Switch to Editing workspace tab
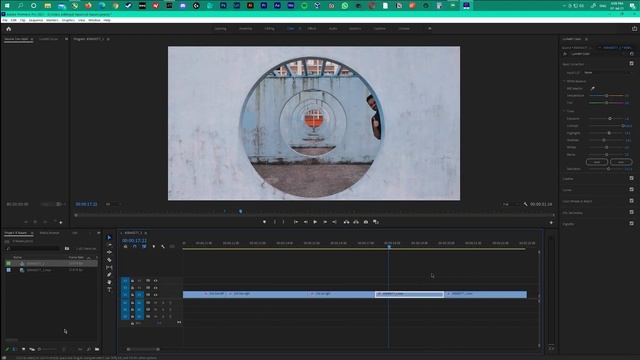 point(269,29)
